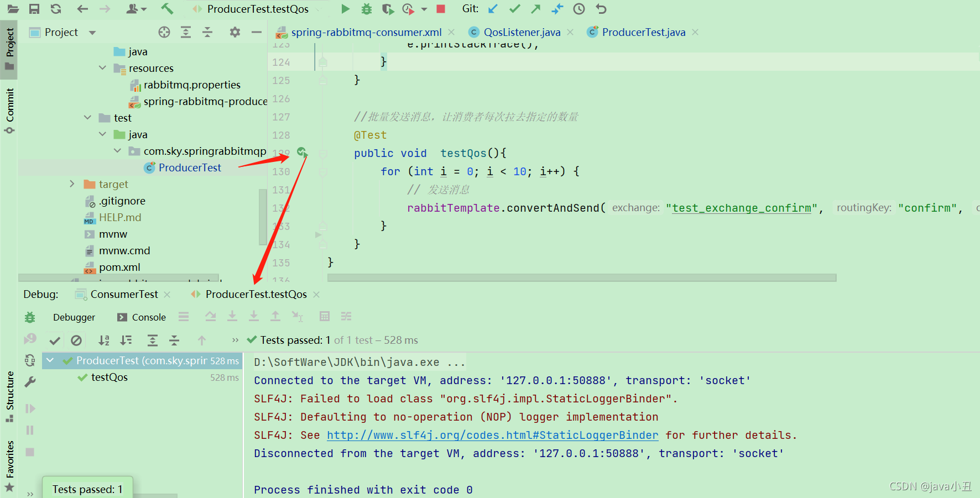Open the Console tab
The width and height of the screenshot is (980, 498).
142,317
